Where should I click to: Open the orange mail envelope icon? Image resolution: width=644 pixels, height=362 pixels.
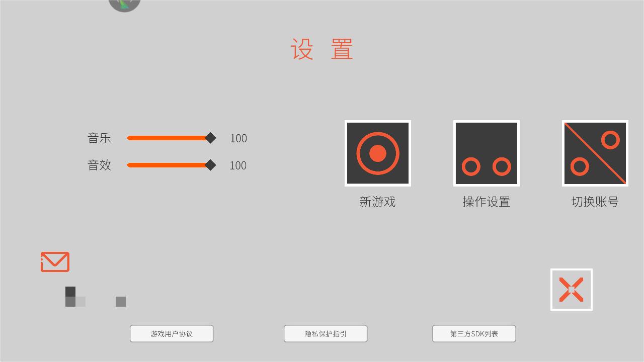click(55, 262)
